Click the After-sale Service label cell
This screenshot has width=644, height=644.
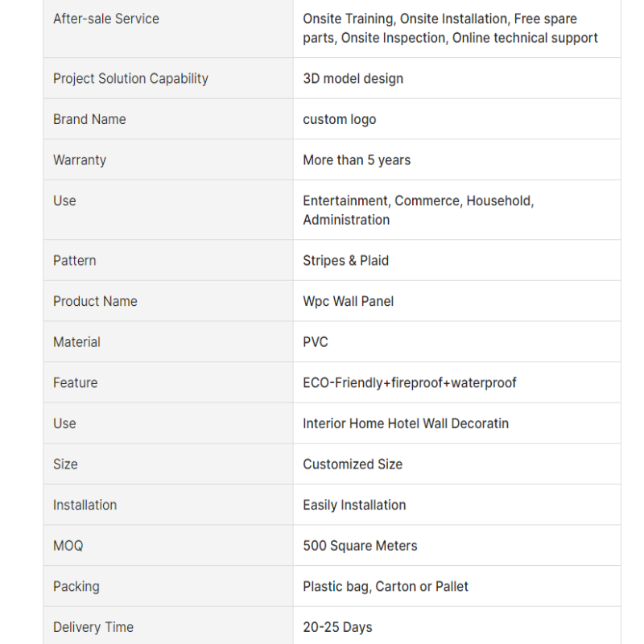[106, 19]
